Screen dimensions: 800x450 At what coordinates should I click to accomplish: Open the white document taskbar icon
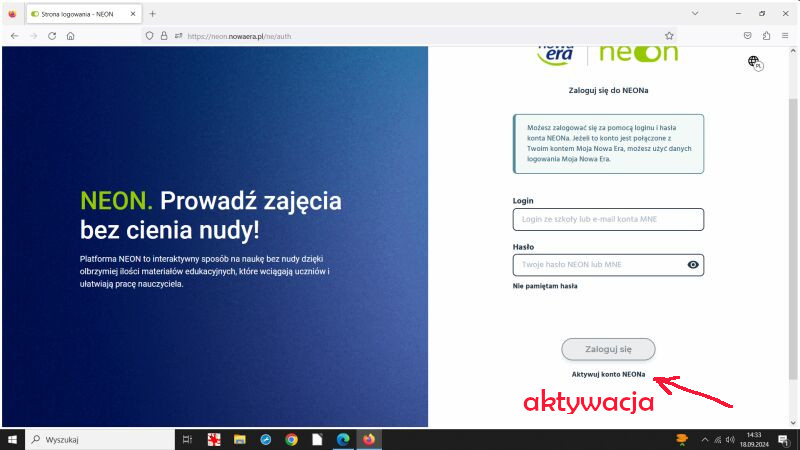(x=317, y=439)
